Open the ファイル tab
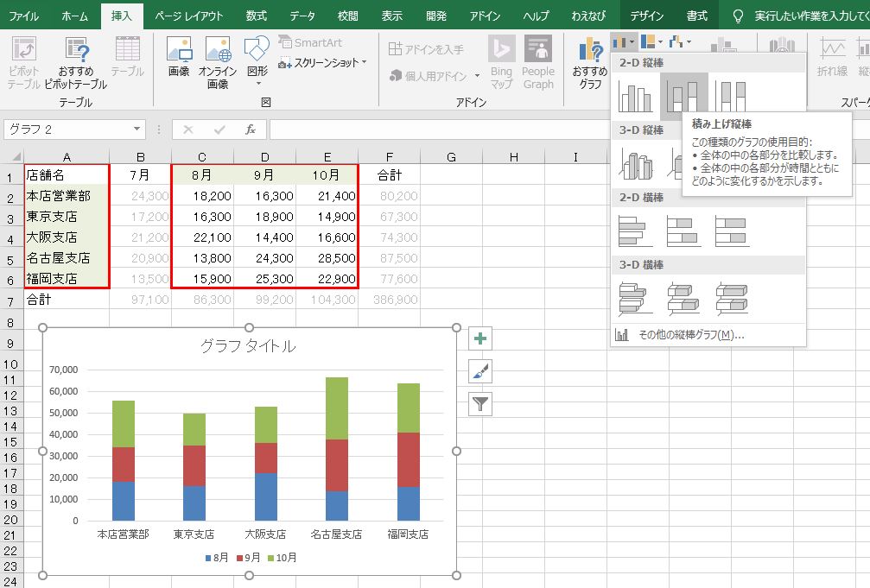 pos(24,16)
